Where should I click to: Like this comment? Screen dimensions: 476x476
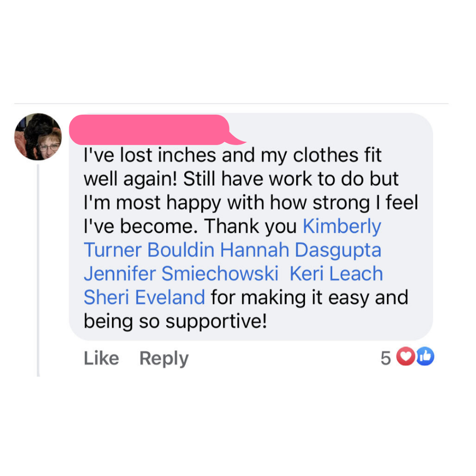tap(101, 358)
